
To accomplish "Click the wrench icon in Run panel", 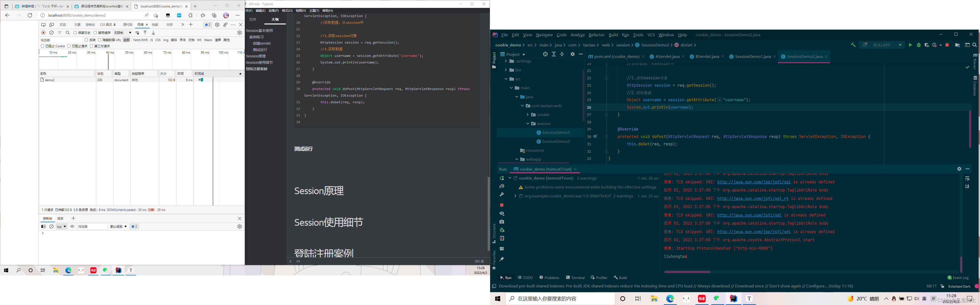I will click(x=502, y=194).
